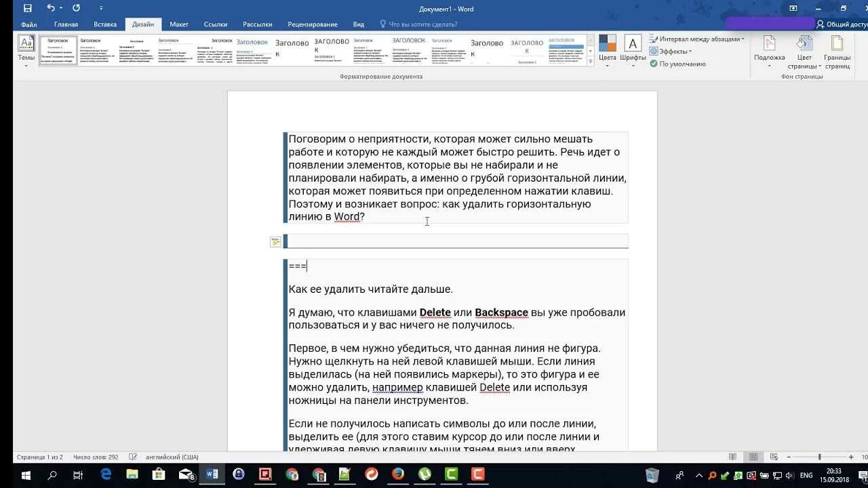Undo the last action
This screenshot has height=488, width=868.
coord(51,8)
